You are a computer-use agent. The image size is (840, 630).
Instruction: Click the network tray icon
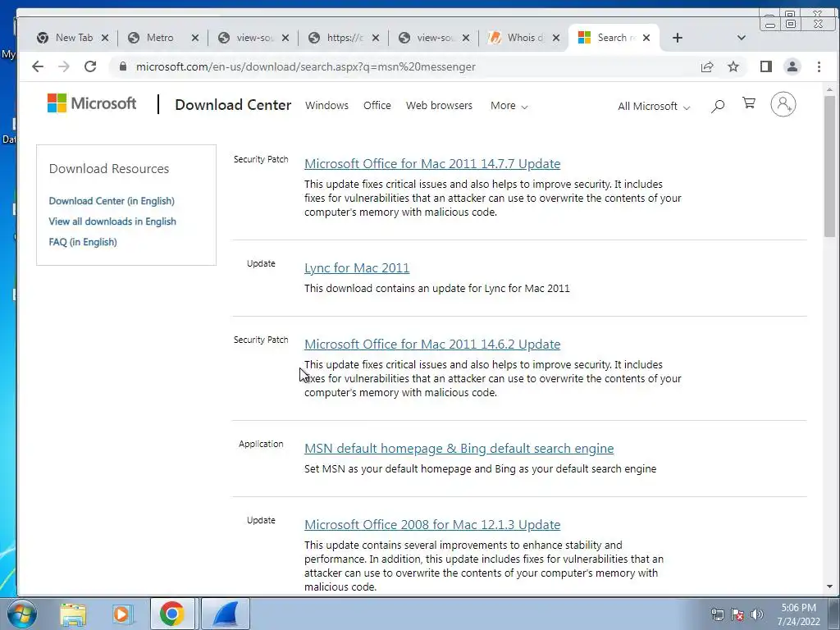pyautogui.click(x=717, y=614)
